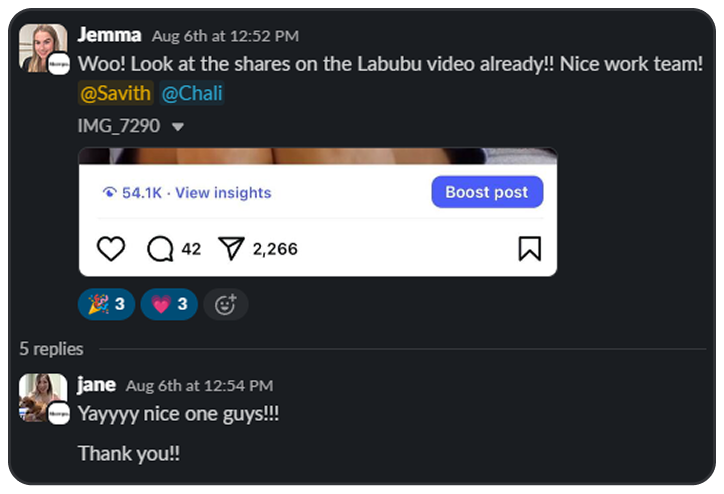Collapse the IMG_7290 attachment arrow
Viewport: 724px width, 494px height.
178,127
